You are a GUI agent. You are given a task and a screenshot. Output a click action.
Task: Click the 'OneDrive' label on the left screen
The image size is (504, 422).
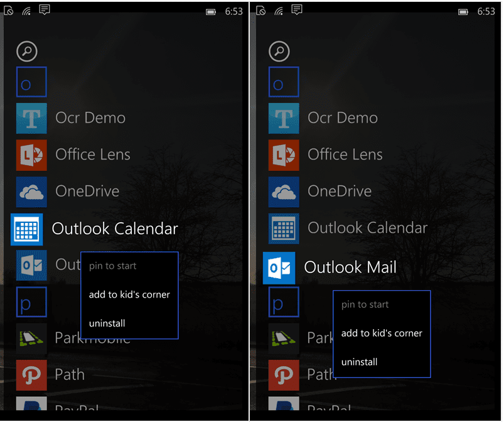pyautogui.click(x=87, y=191)
